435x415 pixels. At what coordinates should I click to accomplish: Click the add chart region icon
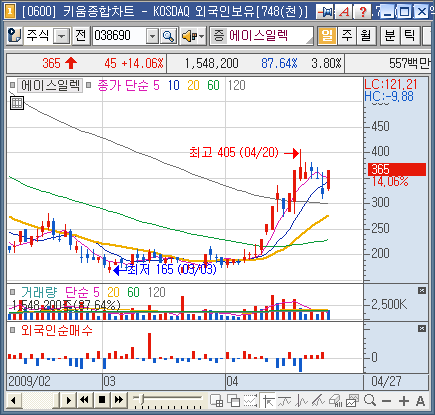217,400
